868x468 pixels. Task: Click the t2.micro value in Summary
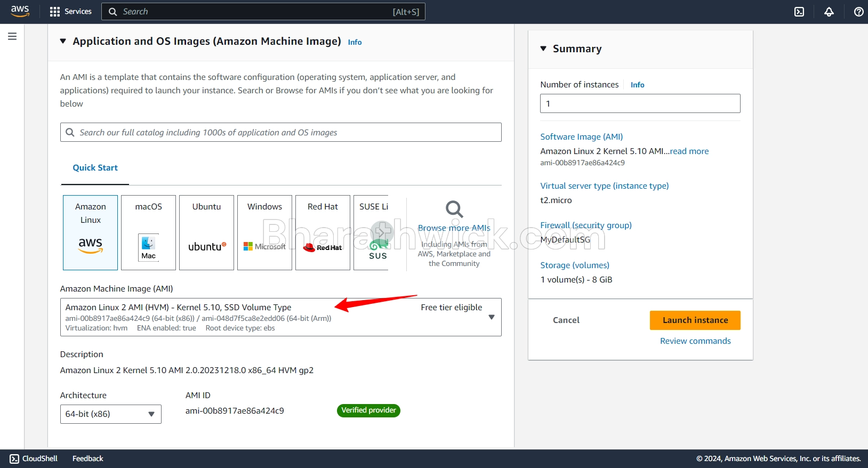556,200
